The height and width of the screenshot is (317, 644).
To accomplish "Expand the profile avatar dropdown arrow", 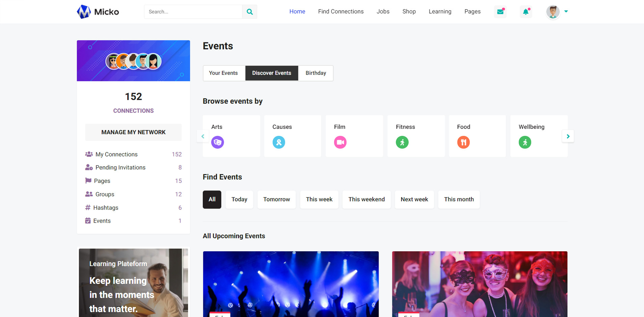I will click(x=566, y=11).
